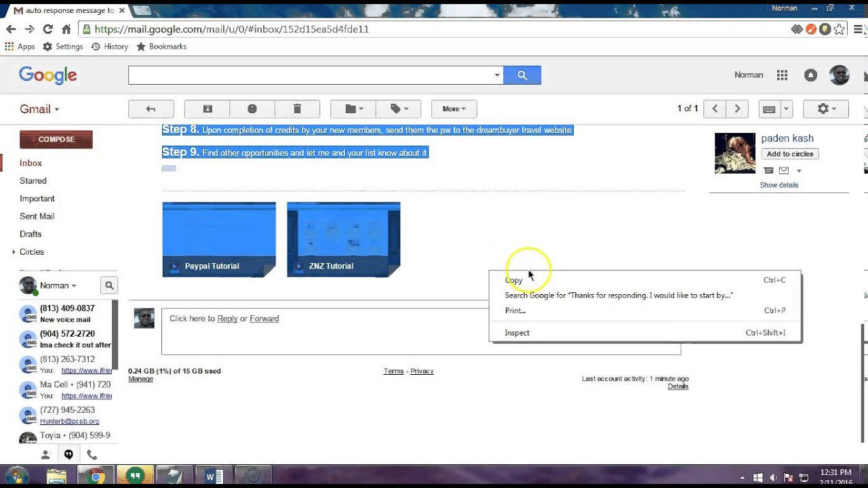Open the (813) 263-7312 chat entry
Image resolution: width=868 pixels, height=488 pixels.
point(66,365)
